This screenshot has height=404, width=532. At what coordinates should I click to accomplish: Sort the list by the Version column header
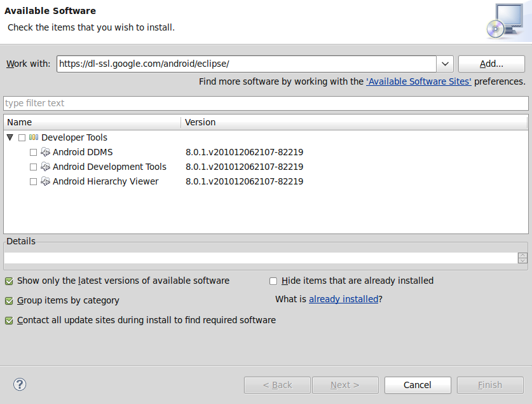tap(355, 122)
